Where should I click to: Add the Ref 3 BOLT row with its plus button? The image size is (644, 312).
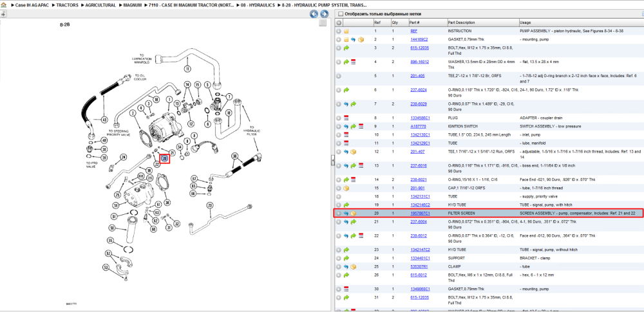[339, 48]
